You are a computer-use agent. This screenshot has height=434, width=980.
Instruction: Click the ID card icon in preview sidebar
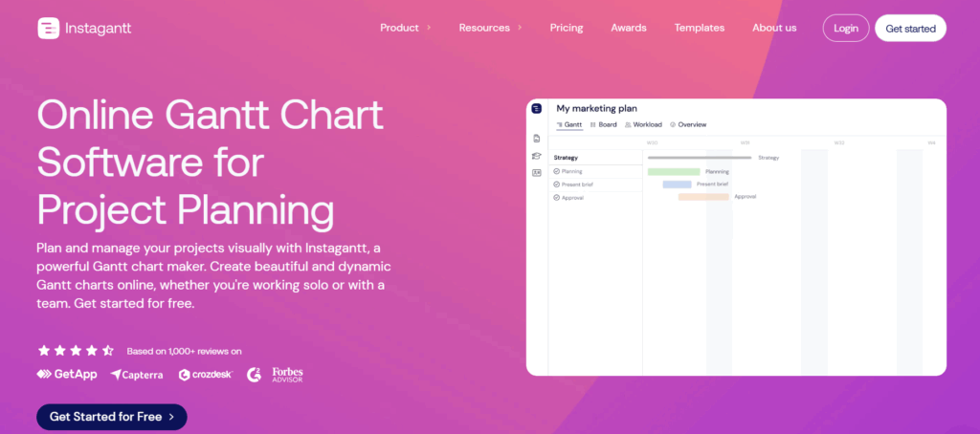pyautogui.click(x=537, y=173)
